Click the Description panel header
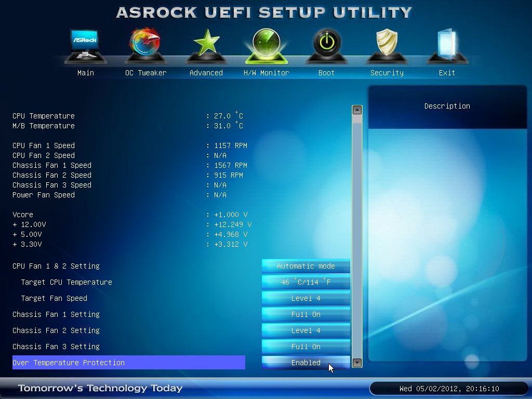 coord(447,106)
